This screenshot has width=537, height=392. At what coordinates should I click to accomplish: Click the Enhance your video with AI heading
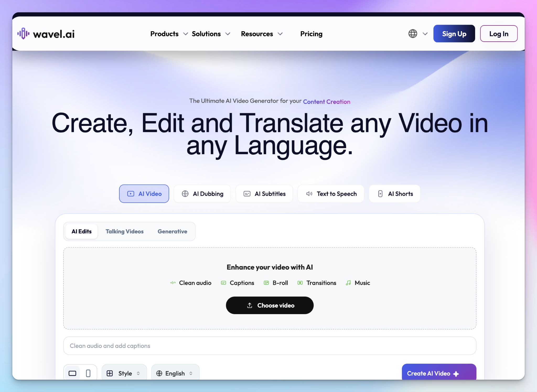pos(270,267)
